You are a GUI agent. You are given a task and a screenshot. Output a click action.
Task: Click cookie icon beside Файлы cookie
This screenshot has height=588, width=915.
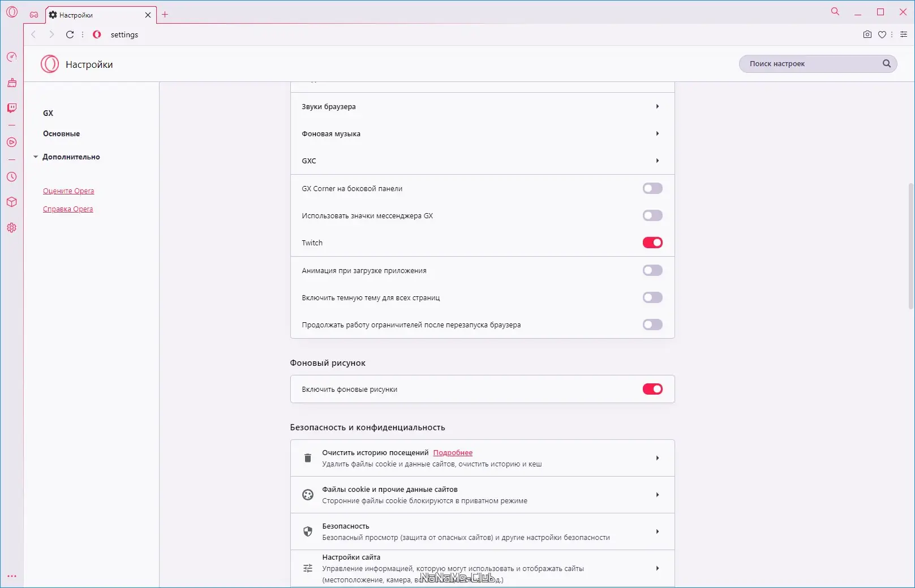tap(308, 495)
